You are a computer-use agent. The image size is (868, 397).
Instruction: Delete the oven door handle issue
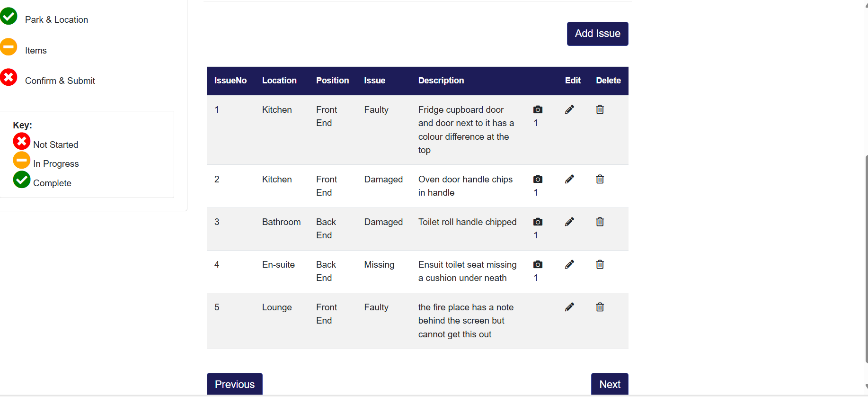600,179
